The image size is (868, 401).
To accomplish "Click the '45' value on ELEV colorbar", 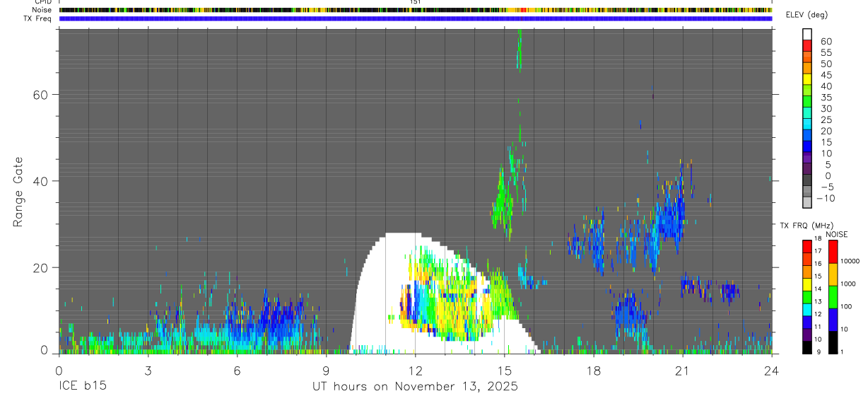I will [826, 75].
